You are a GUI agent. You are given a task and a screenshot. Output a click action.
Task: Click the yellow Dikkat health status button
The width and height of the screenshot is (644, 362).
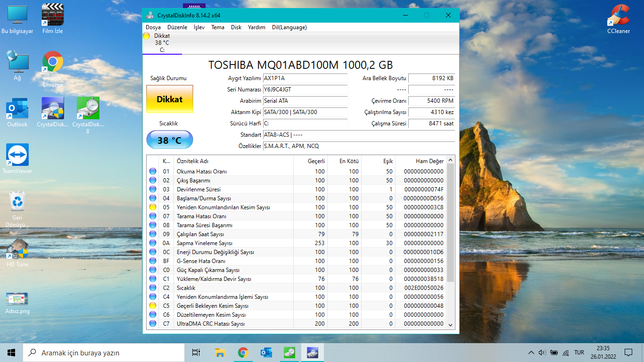[169, 99]
